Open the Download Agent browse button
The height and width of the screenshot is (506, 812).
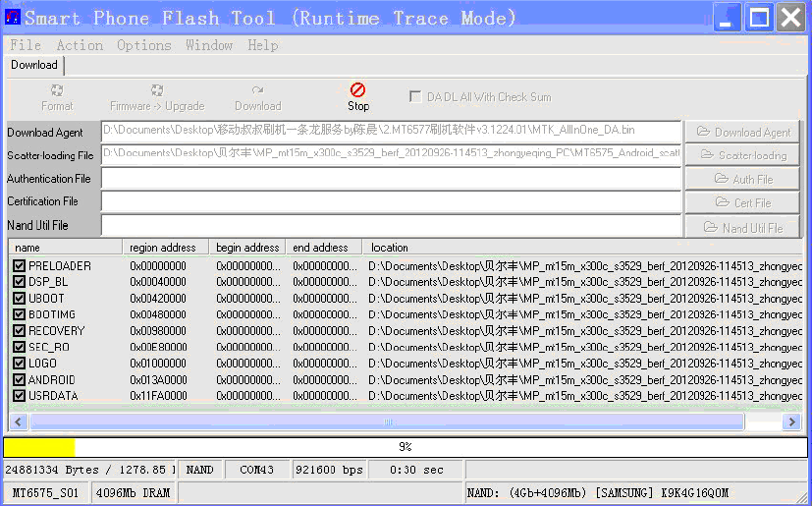pyautogui.click(x=742, y=133)
